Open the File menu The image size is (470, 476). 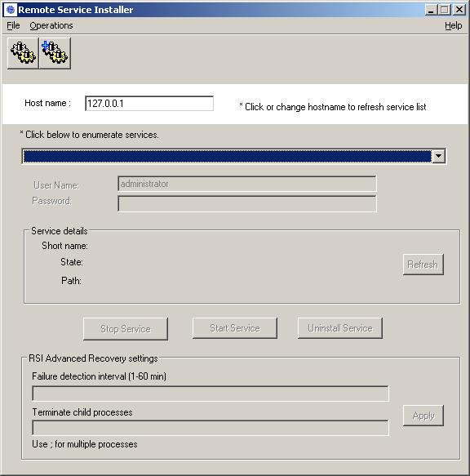(13, 25)
